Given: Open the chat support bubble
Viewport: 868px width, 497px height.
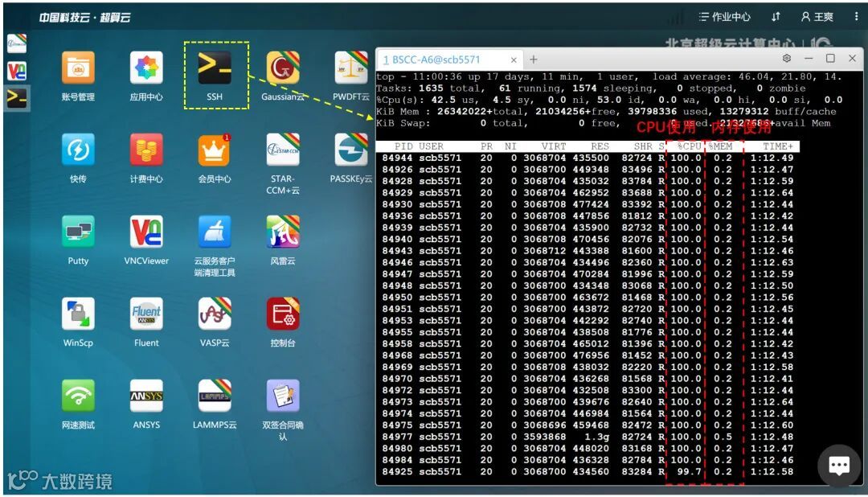Looking at the screenshot, I should coord(838,466).
